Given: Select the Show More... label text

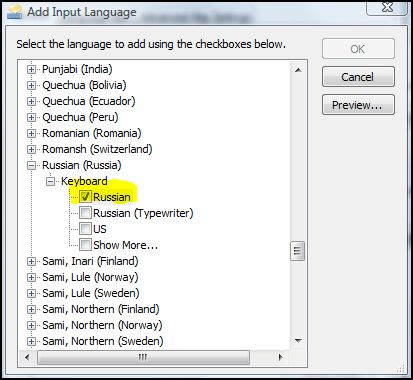Looking at the screenshot, I should point(126,245).
